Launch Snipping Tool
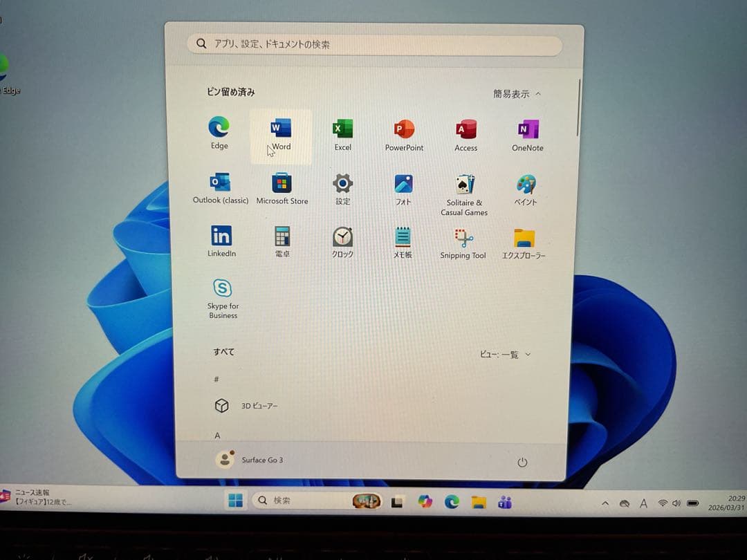747x560 pixels. [x=463, y=243]
